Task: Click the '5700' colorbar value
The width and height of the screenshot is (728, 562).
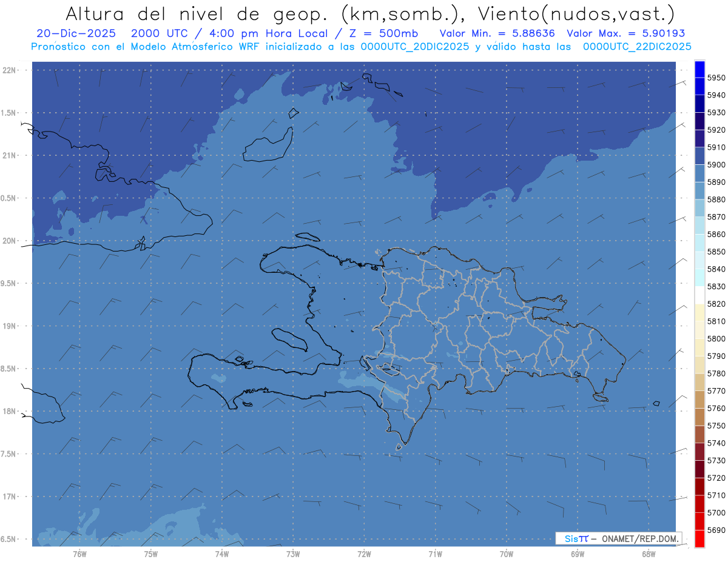Action: (x=716, y=512)
